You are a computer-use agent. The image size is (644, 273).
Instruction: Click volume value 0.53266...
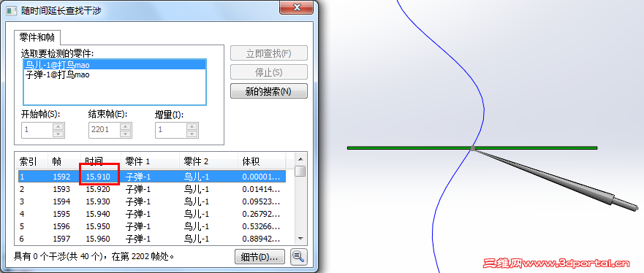(261, 226)
